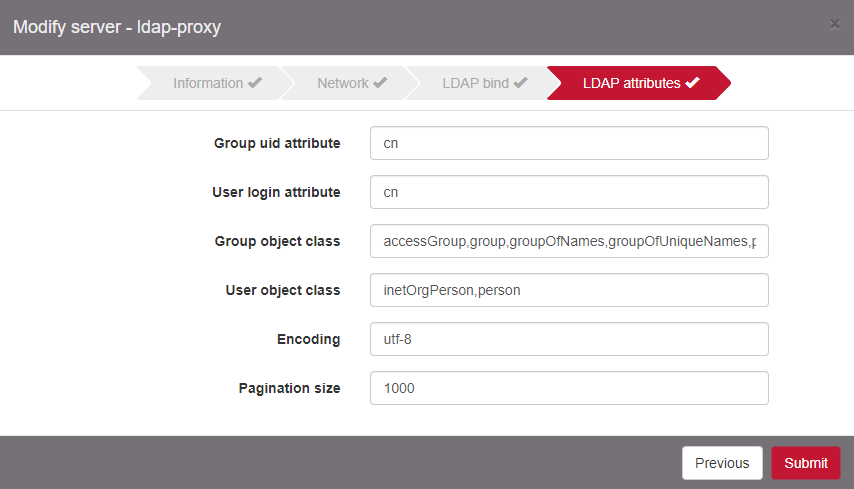Click the checkmark icon beside Network step
The width and height of the screenshot is (854, 489).
tap(380, 83)
